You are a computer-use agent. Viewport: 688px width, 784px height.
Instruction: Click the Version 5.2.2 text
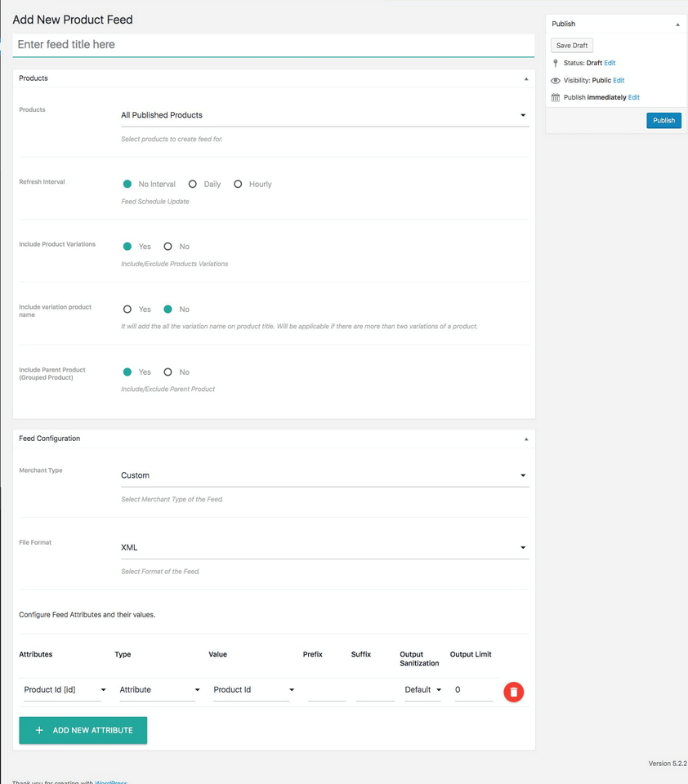pyautogui.click(x=668, y=764)
